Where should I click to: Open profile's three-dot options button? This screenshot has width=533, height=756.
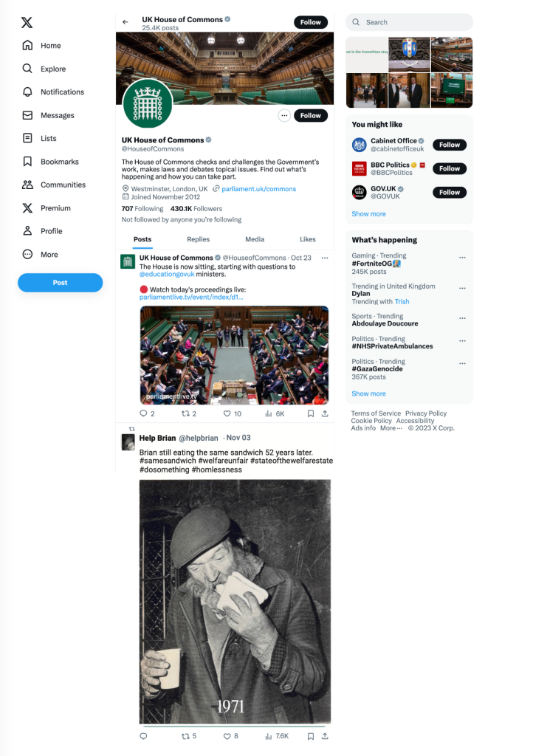pyautogui.click(x=284, y=116)
